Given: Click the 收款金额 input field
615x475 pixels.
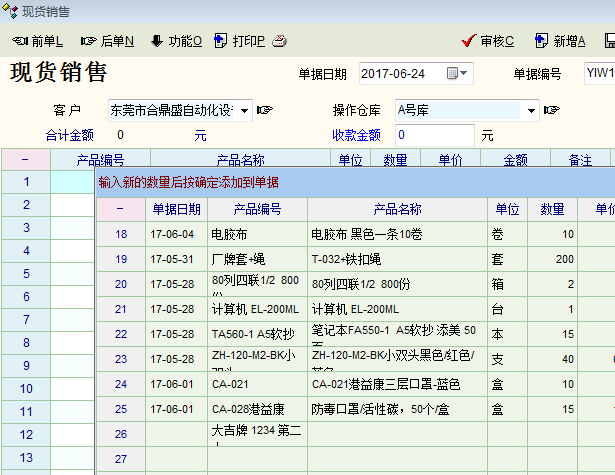Looking at the screenshot, I should [434, 134].
